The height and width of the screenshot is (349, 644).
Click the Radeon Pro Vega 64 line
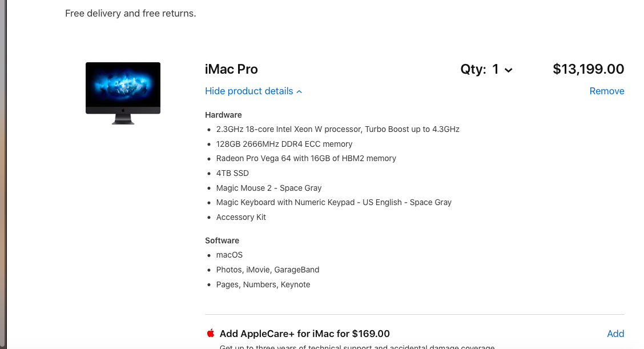(x=305, y=158)
